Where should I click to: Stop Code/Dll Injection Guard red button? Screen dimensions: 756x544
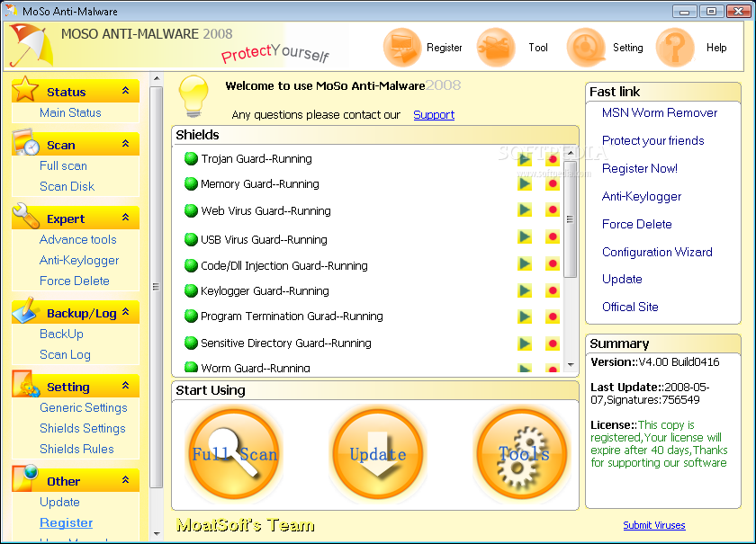[x=553, y=263]
